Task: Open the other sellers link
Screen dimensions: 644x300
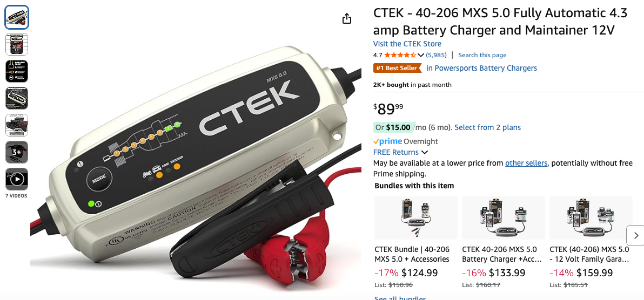Action: point(526,163)
